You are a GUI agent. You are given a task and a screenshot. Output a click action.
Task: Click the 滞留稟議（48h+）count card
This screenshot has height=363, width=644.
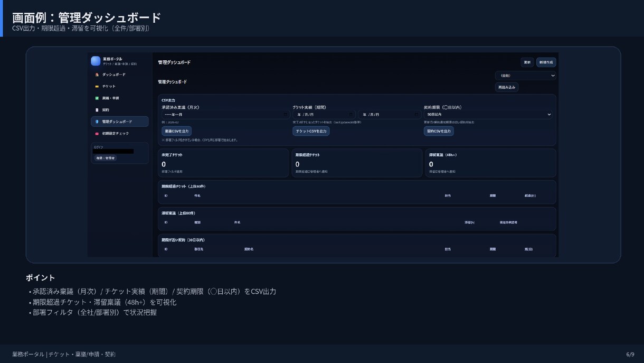point(490,163)
